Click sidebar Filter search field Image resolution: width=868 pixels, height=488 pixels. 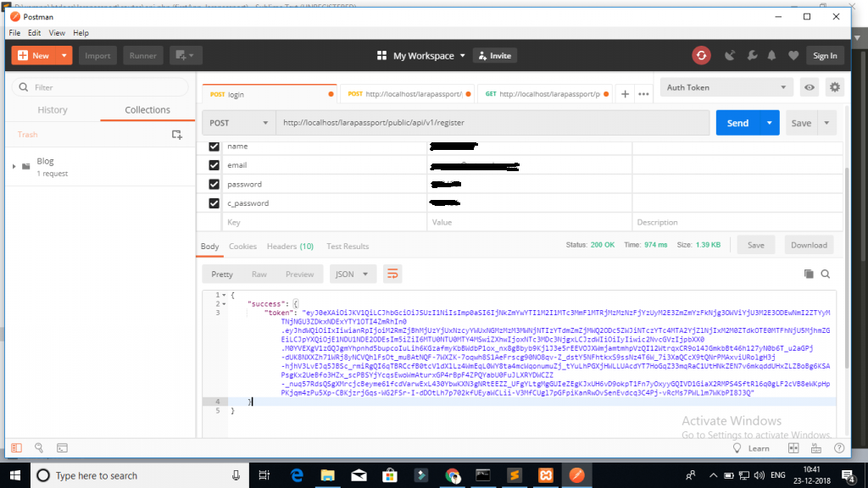coord(100,87)
